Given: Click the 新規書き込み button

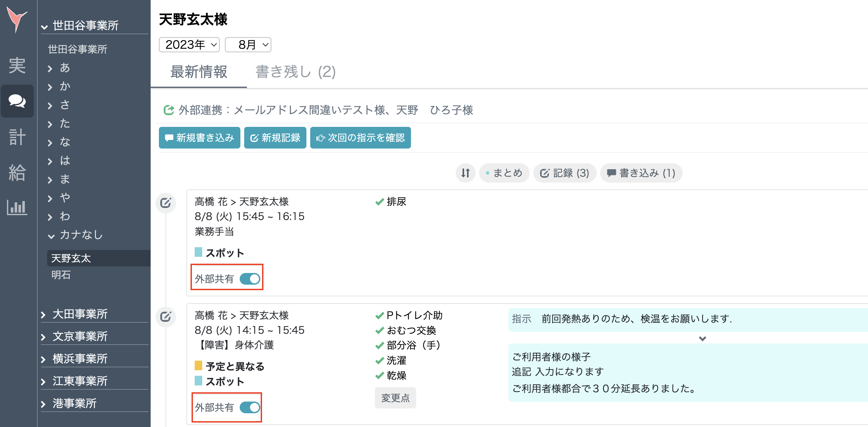Looking at the screenshot, I should 199,138.
